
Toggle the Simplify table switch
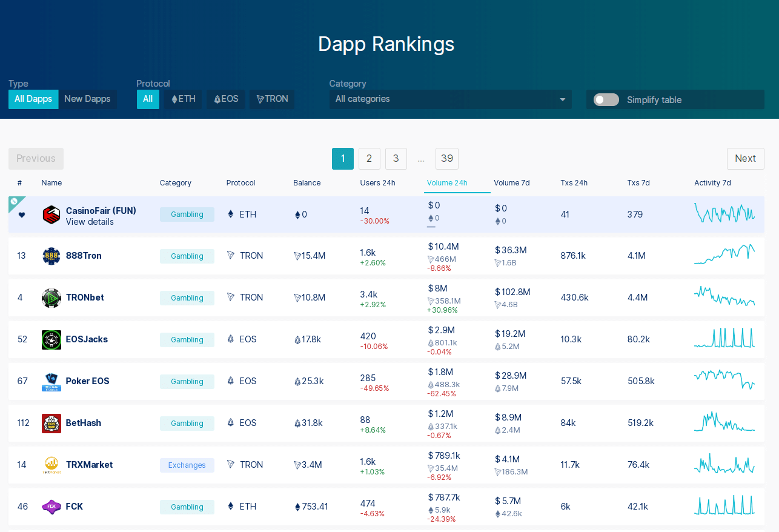click(606, 100)
